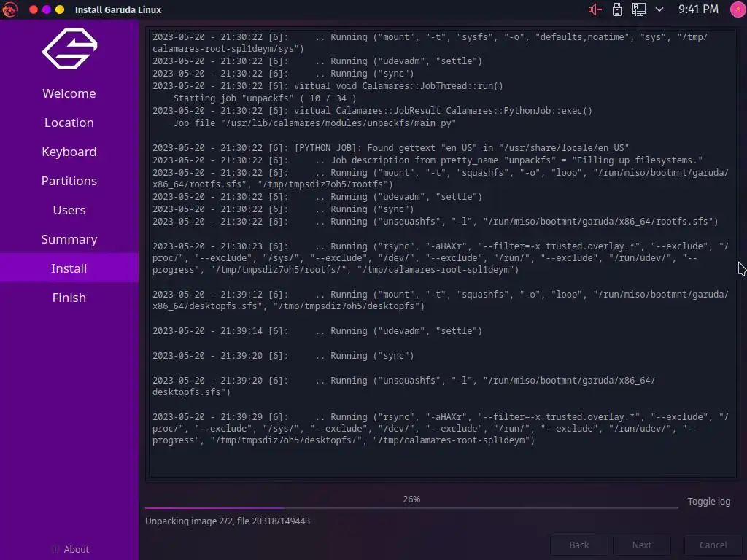Viewport: 747px width, 560px height.
Task: Click the Garuda dragon icon in top-left corner
Action: (x=9, y=9)
